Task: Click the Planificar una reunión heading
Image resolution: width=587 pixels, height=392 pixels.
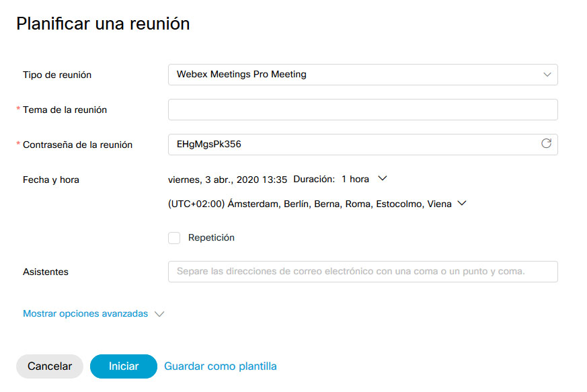Action: 103,24
